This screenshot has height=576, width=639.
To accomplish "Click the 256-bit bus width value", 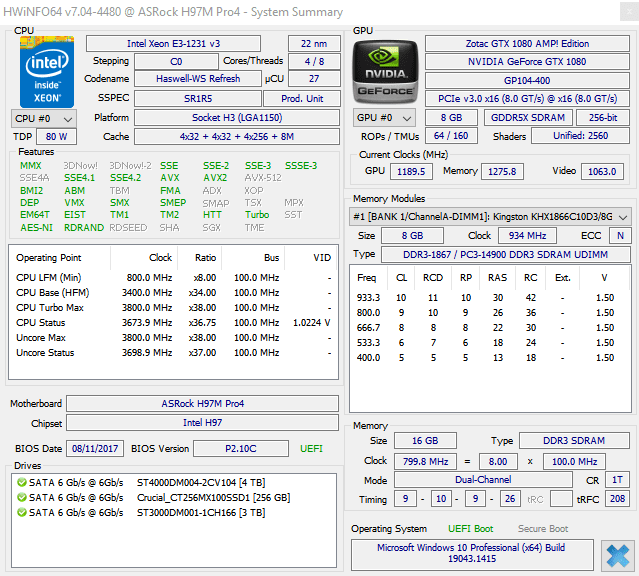I will pos(603,118).
